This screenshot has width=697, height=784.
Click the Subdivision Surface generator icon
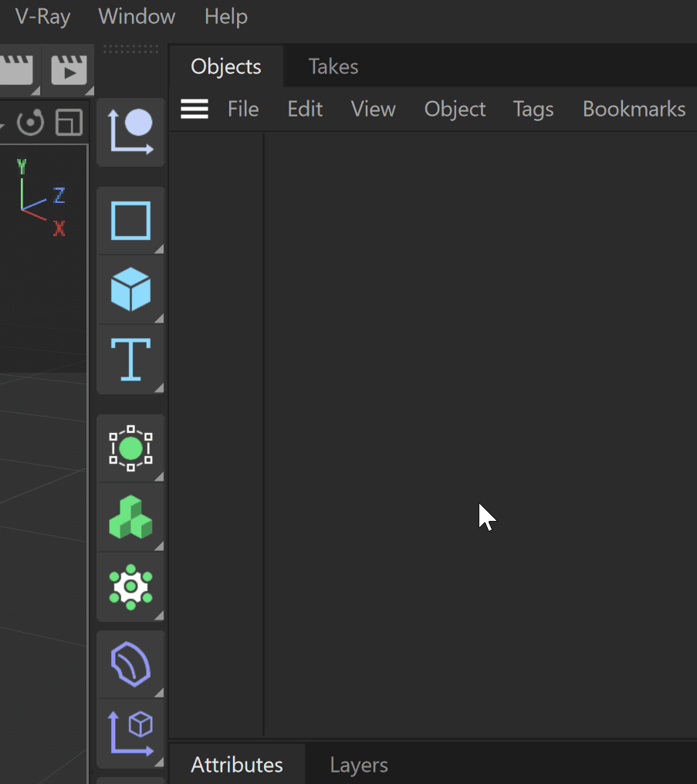click(130, 448)
